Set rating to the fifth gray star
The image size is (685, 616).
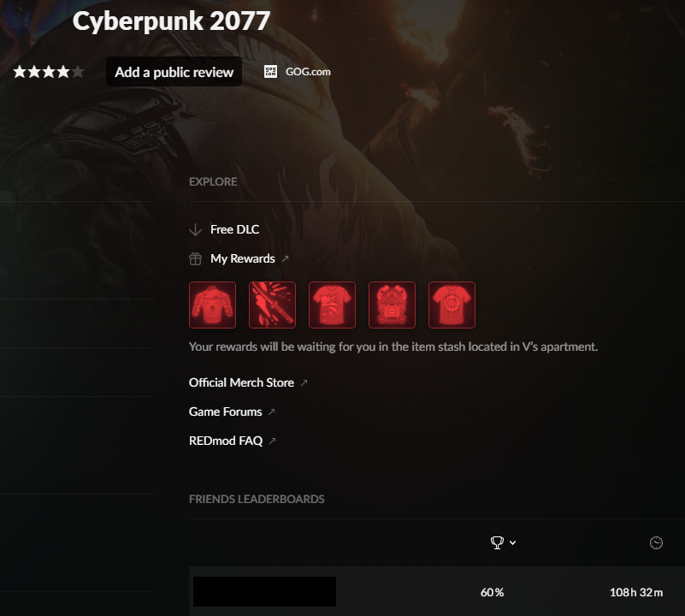pos(78,71)
